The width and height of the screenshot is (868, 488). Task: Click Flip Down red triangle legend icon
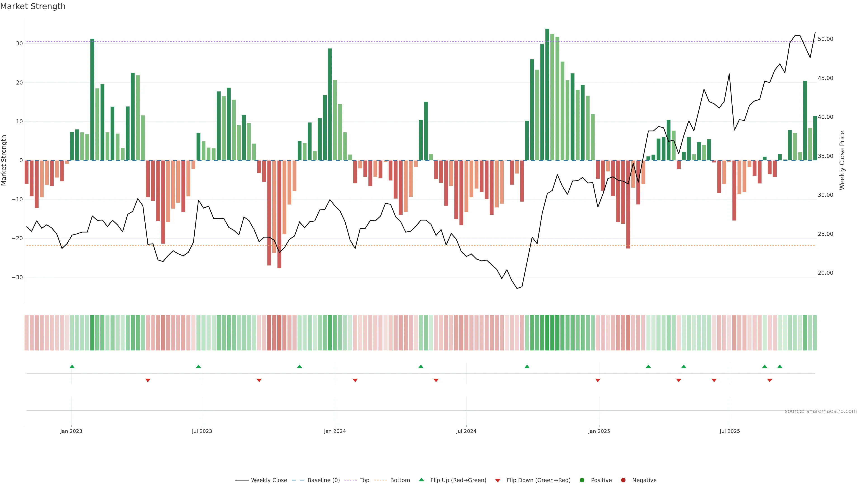tap(498, 481)
